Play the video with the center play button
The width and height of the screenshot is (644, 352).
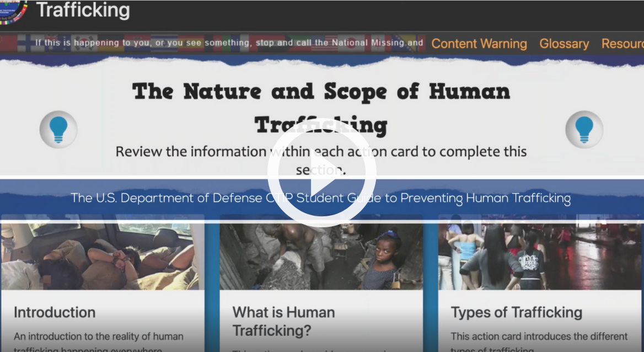(x=321, y=172)
